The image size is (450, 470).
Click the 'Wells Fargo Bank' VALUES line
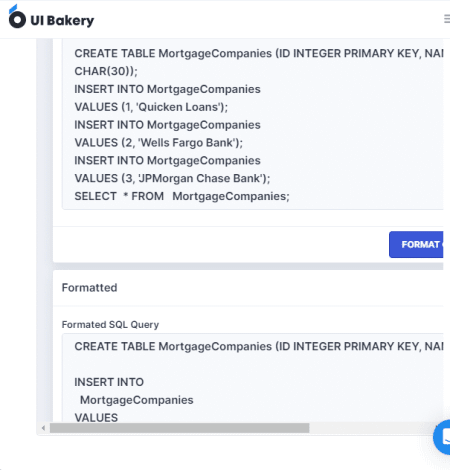[159, 143]
